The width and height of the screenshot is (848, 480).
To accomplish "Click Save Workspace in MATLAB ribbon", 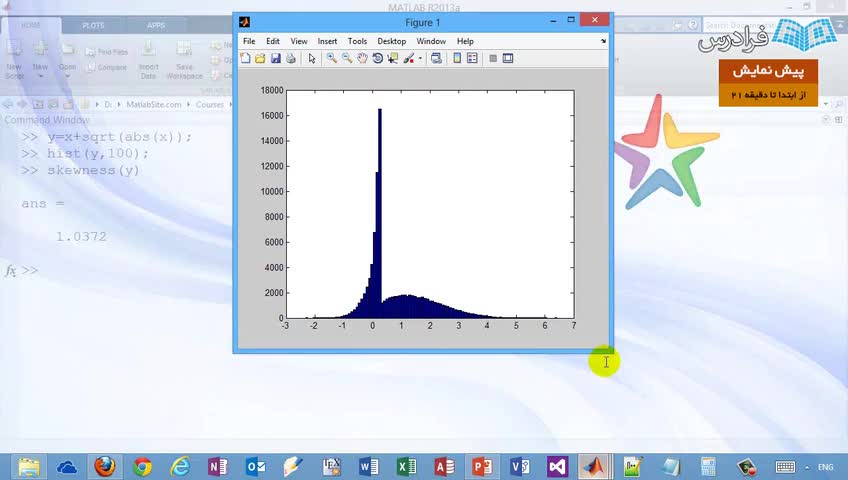I will pyautogui.click(x=184, y=60).
